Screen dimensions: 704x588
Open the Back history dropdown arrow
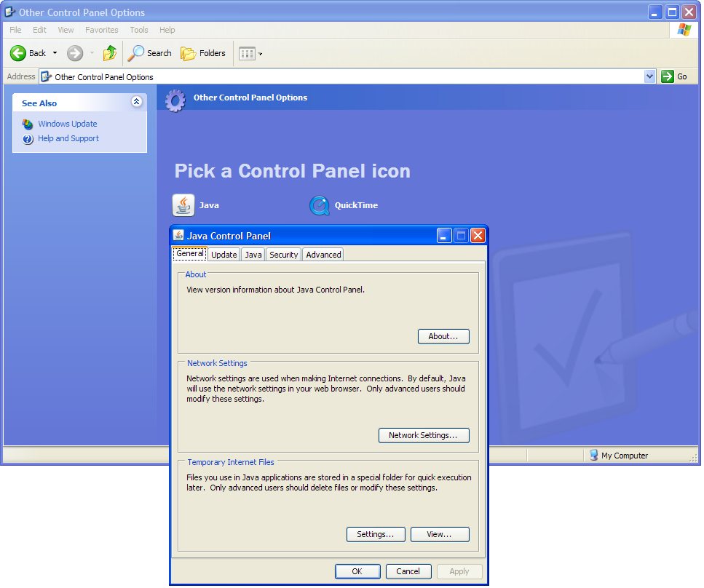55,53
